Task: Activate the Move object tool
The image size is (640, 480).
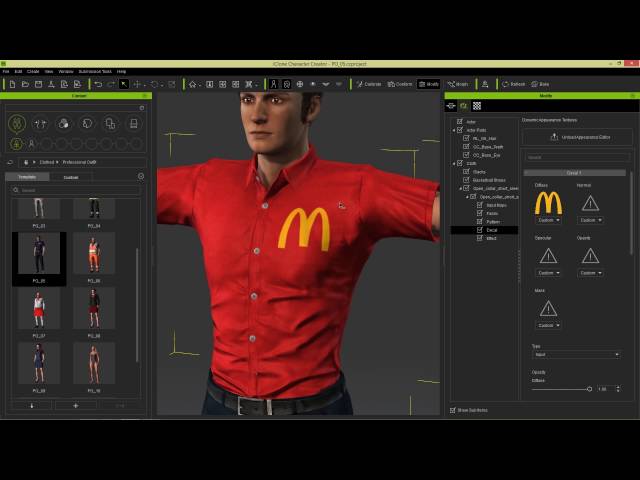Action: [x=137, y=84]
